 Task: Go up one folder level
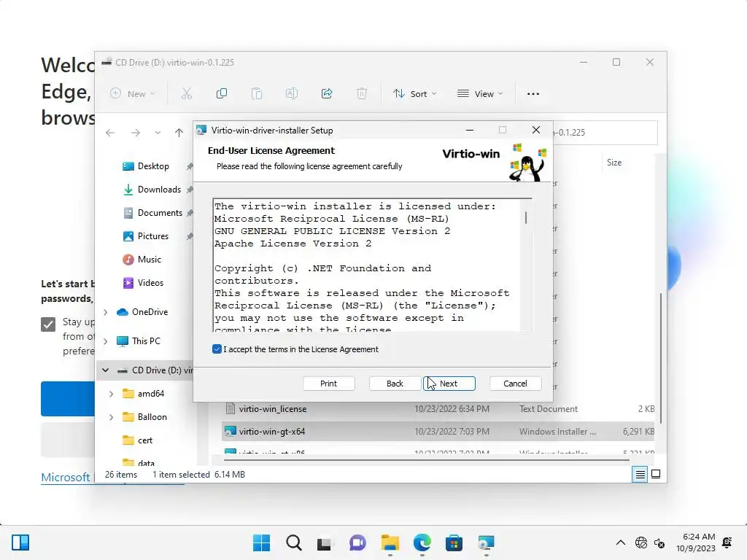[x=179, y=133]
